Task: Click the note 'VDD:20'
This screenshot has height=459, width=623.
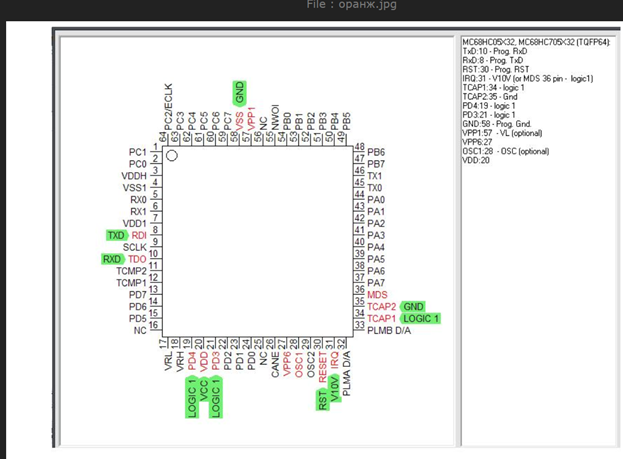Action: point(476,161)
